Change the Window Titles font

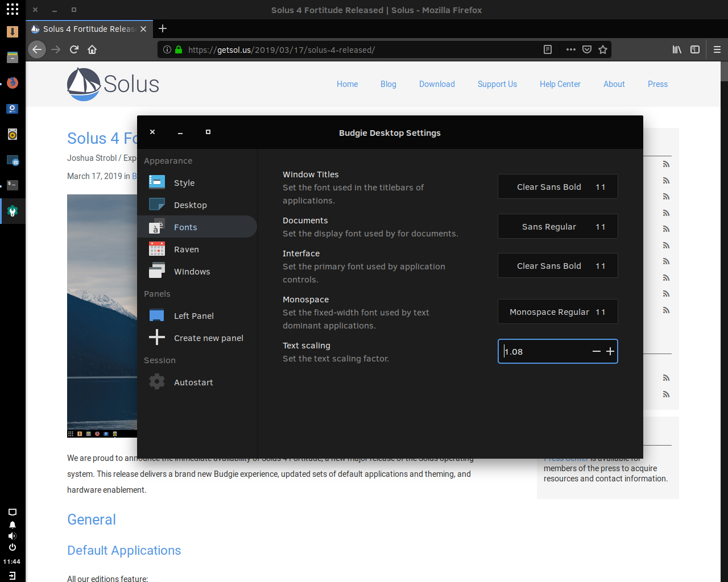[x=557, y=186]
